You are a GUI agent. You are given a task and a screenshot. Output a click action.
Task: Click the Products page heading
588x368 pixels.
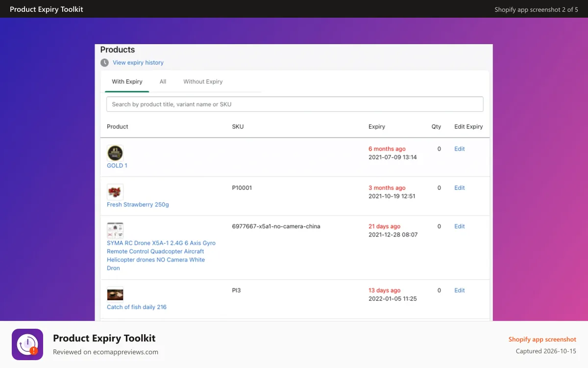pyautogui.click(x=118, y=50)
